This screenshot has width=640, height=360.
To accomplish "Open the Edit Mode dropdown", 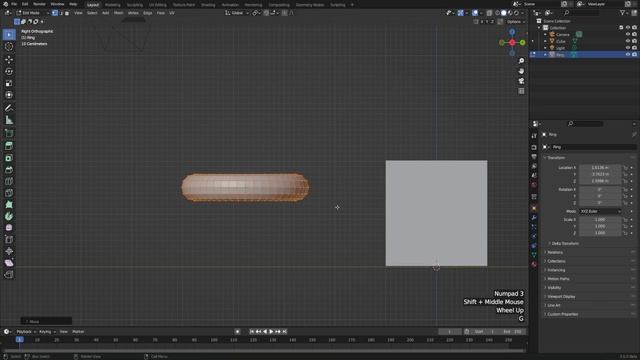I will coord(32,13).
